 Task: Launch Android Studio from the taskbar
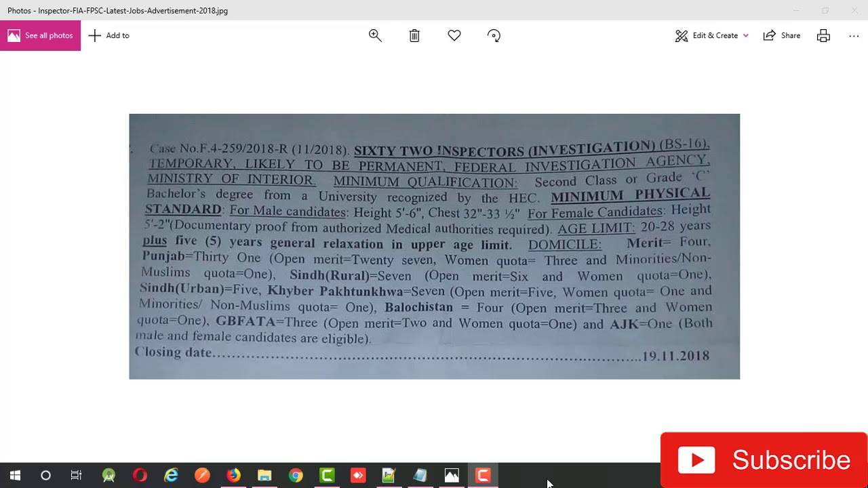(108, 476)
